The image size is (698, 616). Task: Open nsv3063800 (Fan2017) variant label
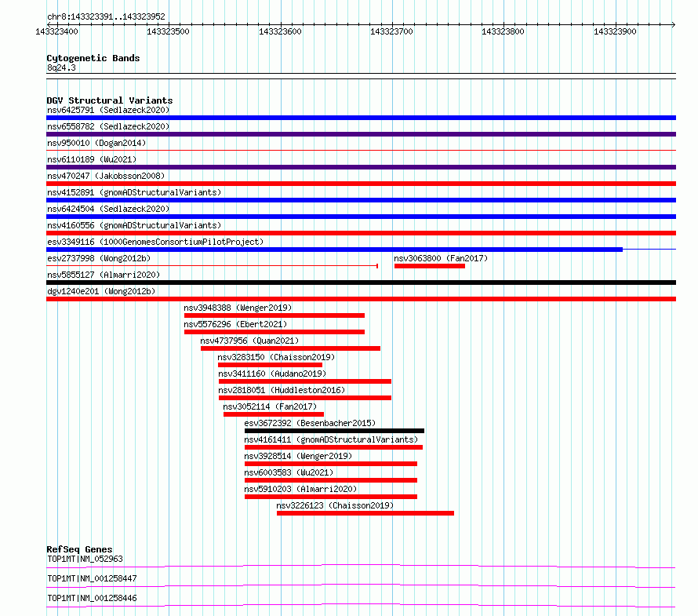[441, 258]
